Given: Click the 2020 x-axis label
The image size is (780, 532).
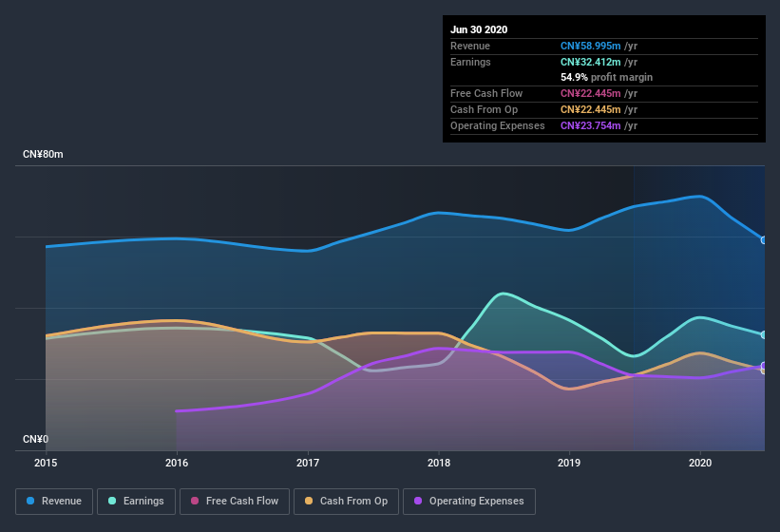Looking at the screenshot, I should pyautogui.click(x=700, y=463).
